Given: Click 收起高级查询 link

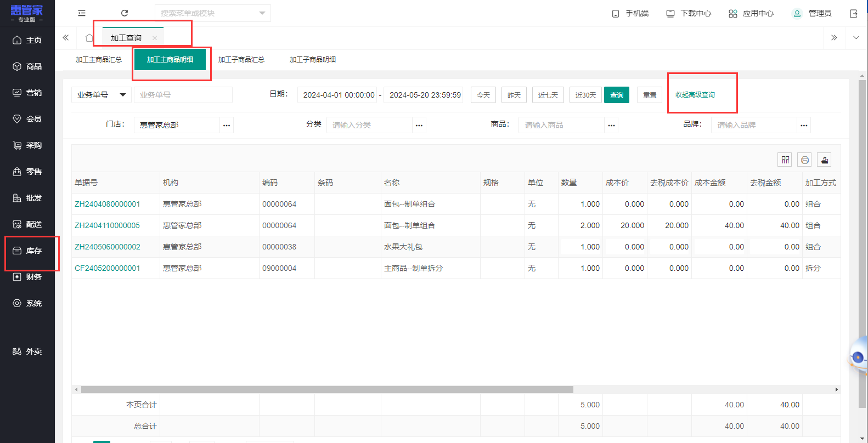Looking at the screenshot, I should tap(695, 95).
